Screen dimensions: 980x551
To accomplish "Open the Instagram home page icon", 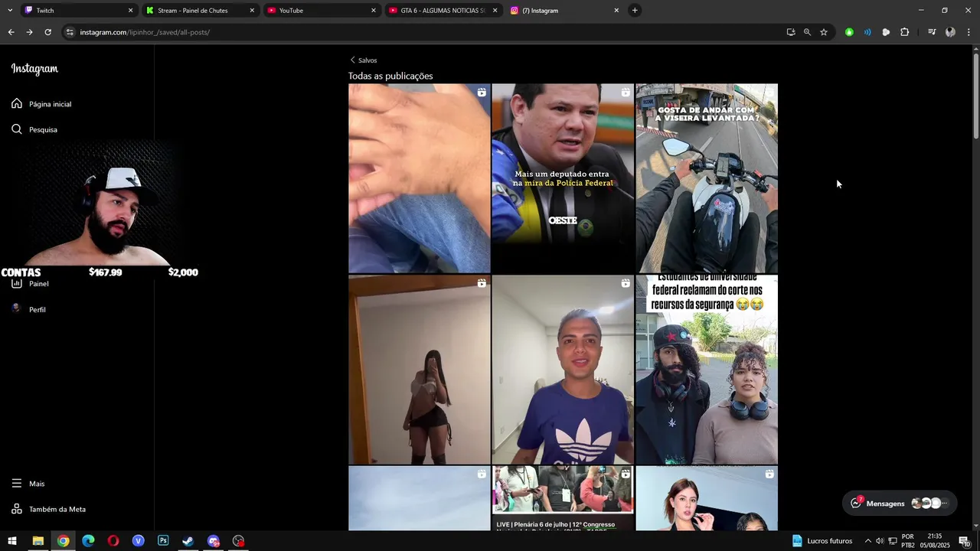I will pos(17,103).
